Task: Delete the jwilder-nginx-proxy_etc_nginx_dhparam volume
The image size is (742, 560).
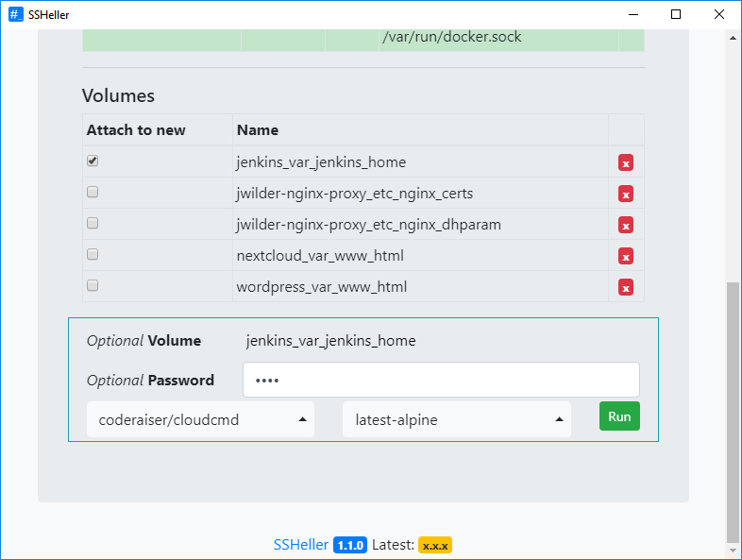Action: (625, 226)
